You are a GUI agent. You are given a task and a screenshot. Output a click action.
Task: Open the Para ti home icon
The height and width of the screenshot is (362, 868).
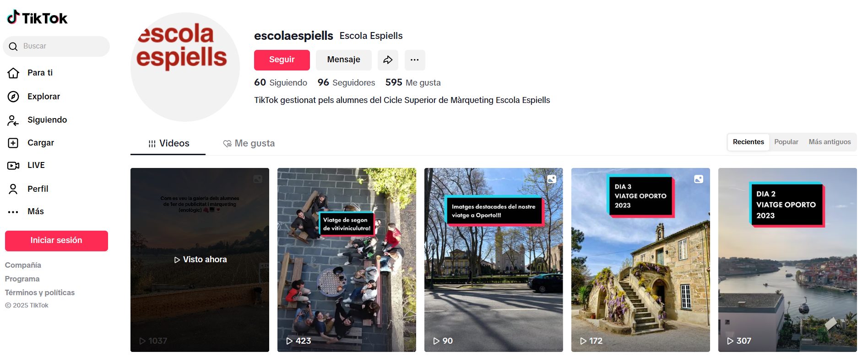click(13, 73)
